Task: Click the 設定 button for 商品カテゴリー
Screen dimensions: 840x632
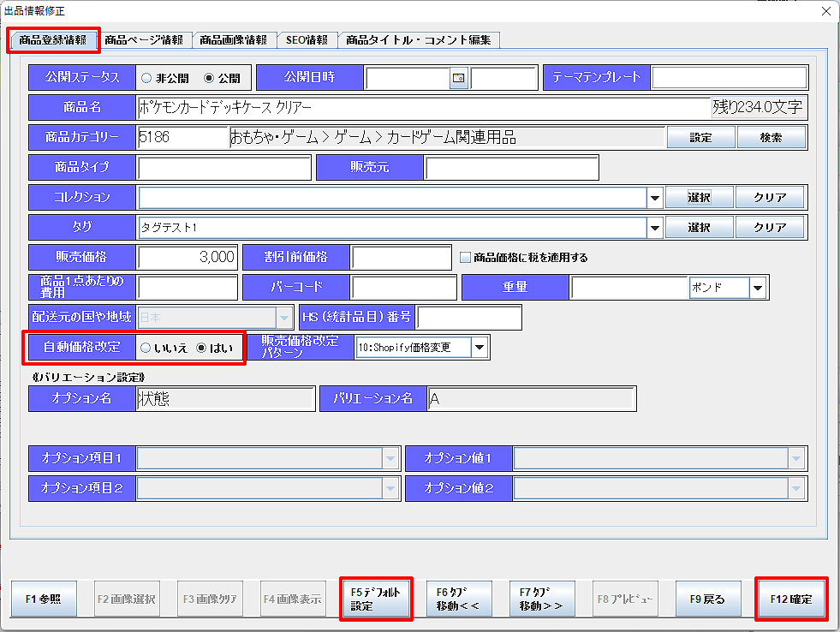Action: [700, 137]
